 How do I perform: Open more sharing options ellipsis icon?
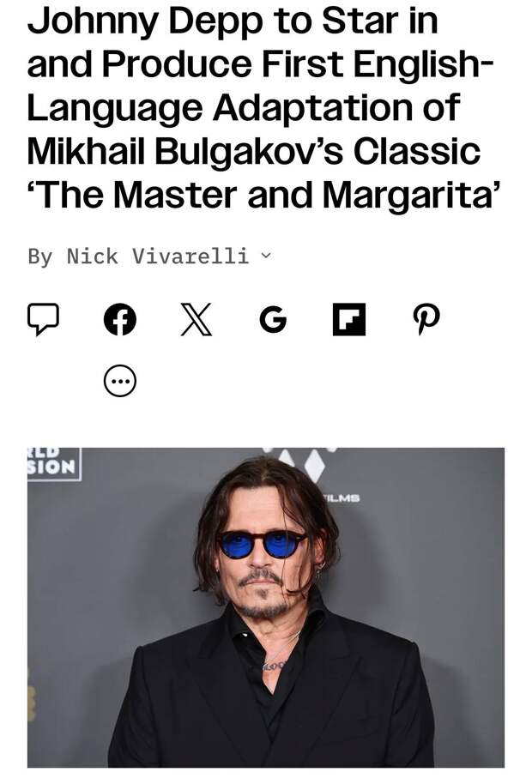click(x=119, y=381)
